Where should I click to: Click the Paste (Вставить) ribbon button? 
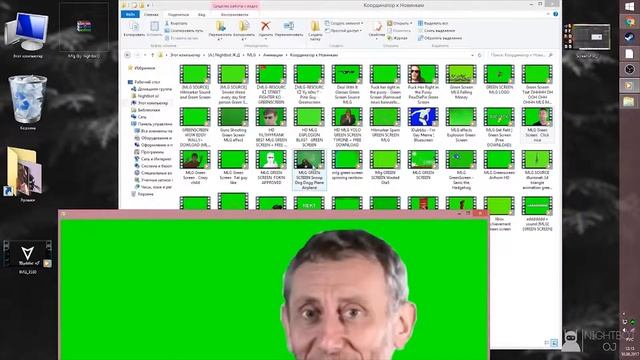[x=154, y=29]
